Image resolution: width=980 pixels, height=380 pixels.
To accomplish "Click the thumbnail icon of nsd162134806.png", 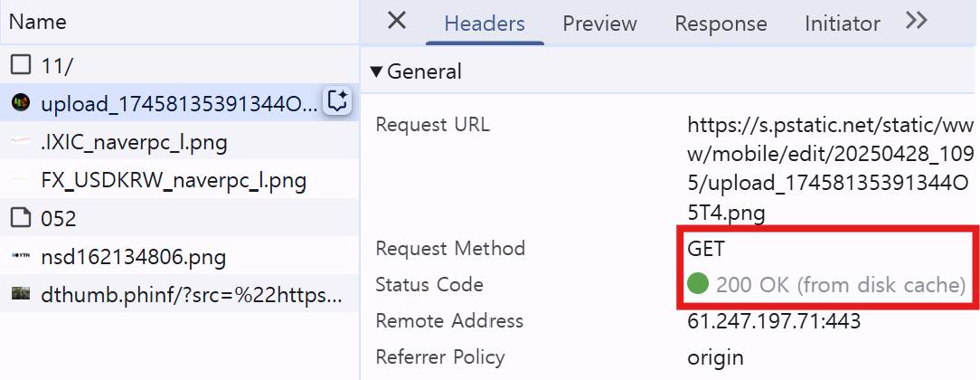I will [x=22, y=256].
